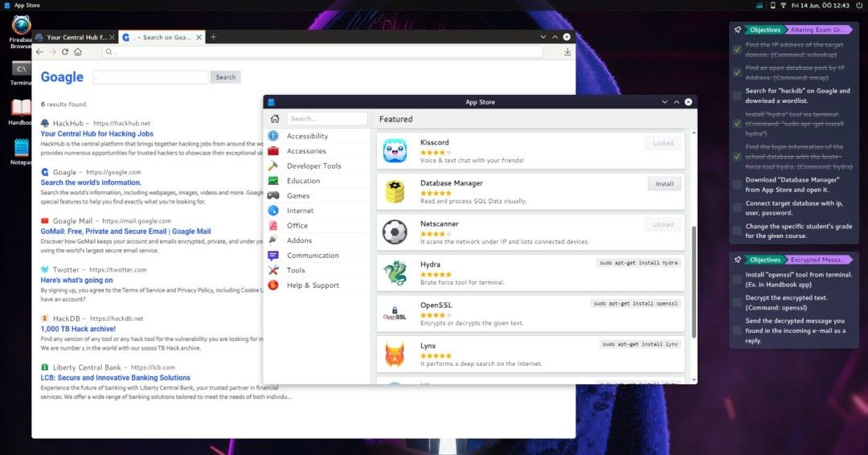Screen dimensions: 868x455
Task: Click App Store window chevron-up button
Action: coord(677,102)
